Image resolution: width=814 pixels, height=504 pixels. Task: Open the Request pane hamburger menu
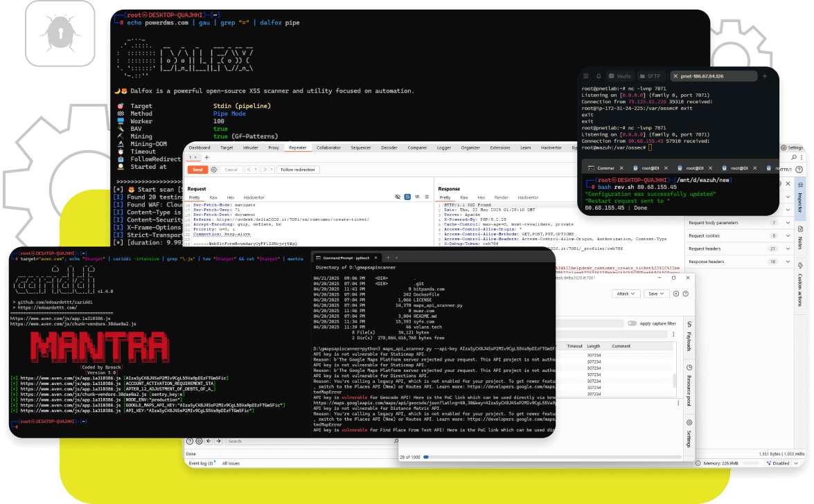(427, 197)
